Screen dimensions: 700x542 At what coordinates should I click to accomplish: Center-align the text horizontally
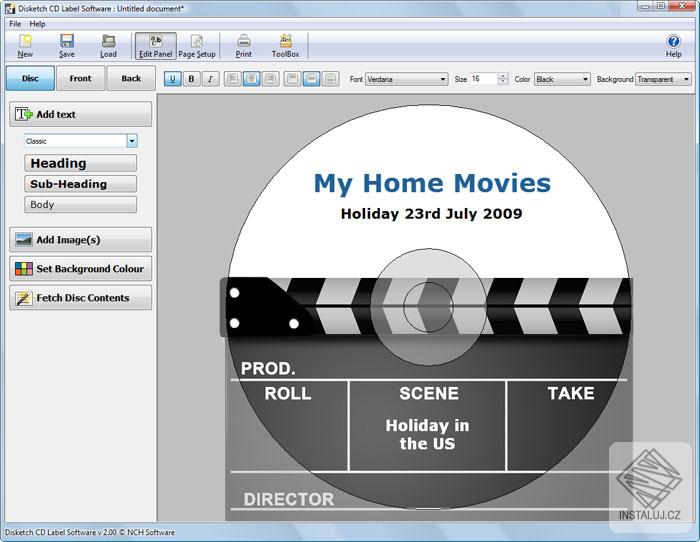pos(251,79)
